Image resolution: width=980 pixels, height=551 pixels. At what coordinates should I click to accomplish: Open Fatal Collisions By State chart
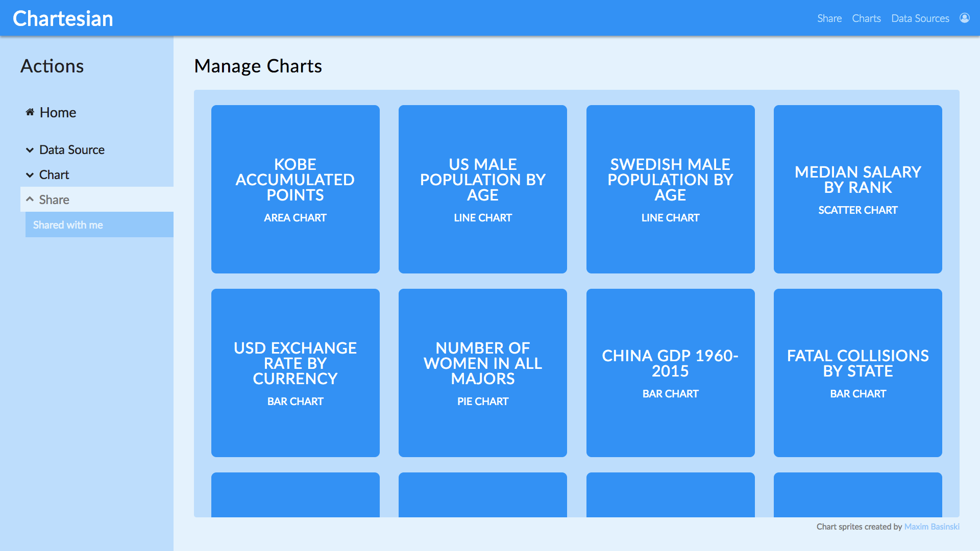(x=857, y=373)
